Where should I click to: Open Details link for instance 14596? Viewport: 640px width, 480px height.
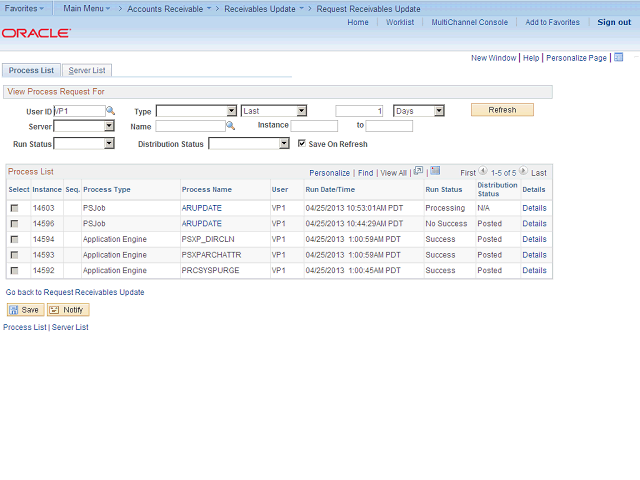click(534, 224)
